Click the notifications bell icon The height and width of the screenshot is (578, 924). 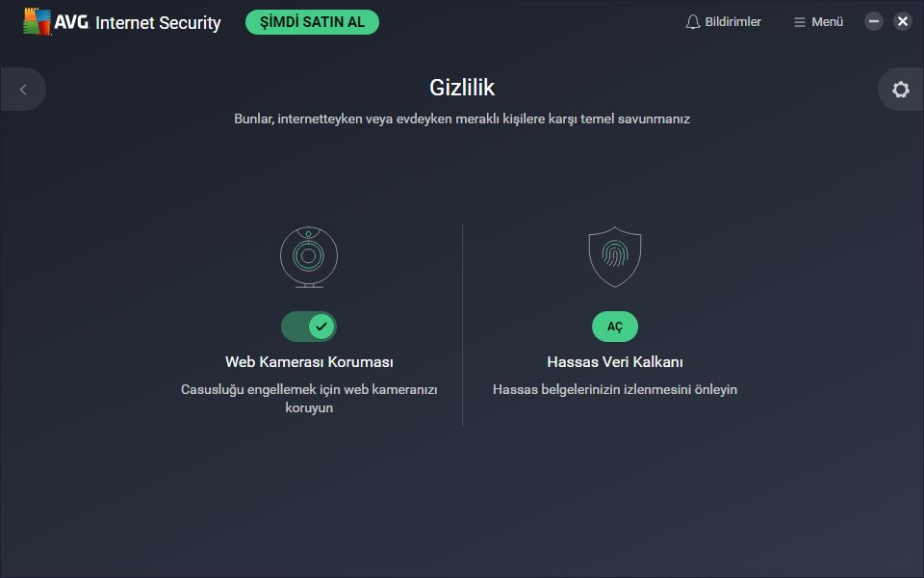tap(693, 22)
